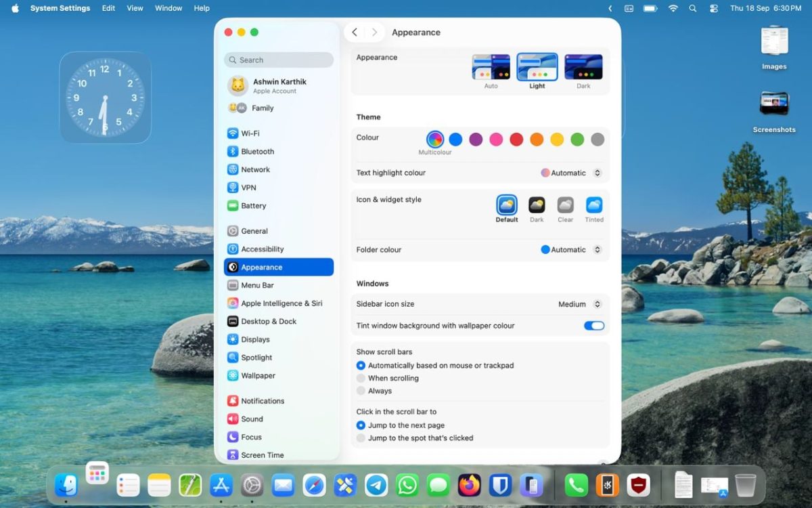Open Safari from the Dock
The width and height of the screenshot is (812, 508).
pyautogui.click(x=314, y=484)
